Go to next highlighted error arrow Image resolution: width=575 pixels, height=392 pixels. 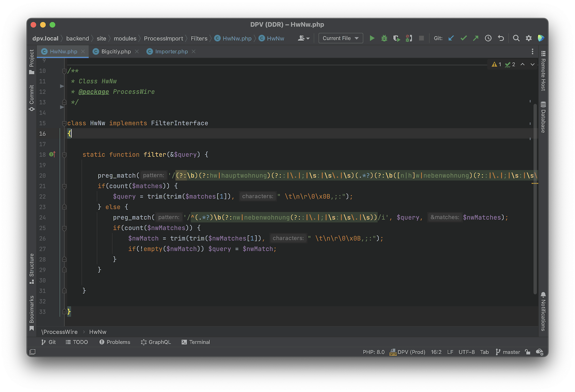pyautogui.click(x=533, y=64)
